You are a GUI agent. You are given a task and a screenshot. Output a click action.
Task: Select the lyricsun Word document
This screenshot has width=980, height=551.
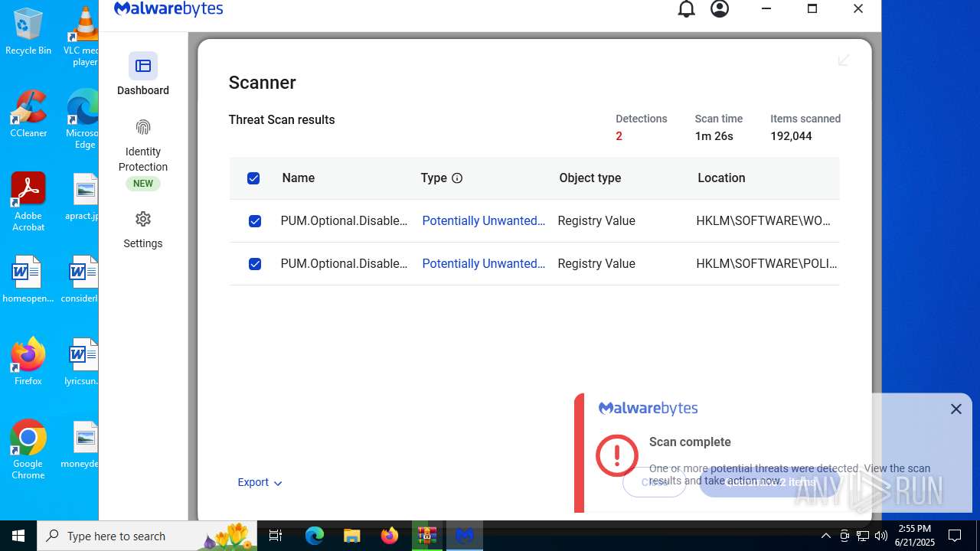pos(83,362)
